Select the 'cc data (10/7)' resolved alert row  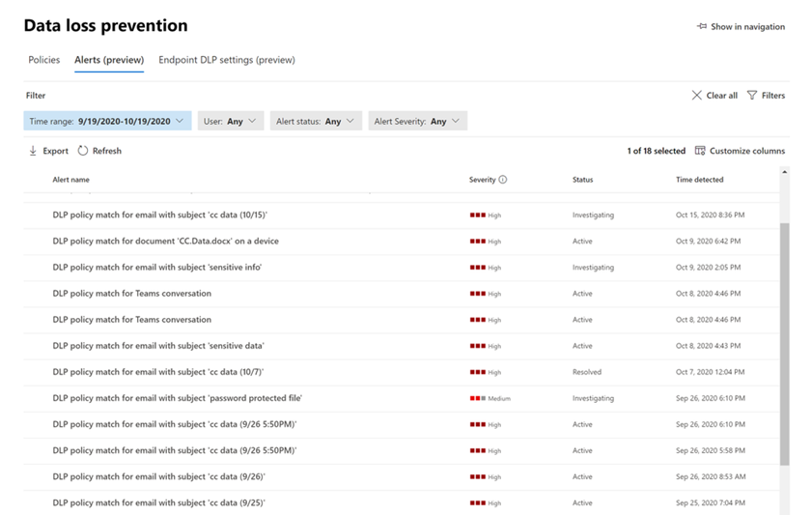point(158,372)
